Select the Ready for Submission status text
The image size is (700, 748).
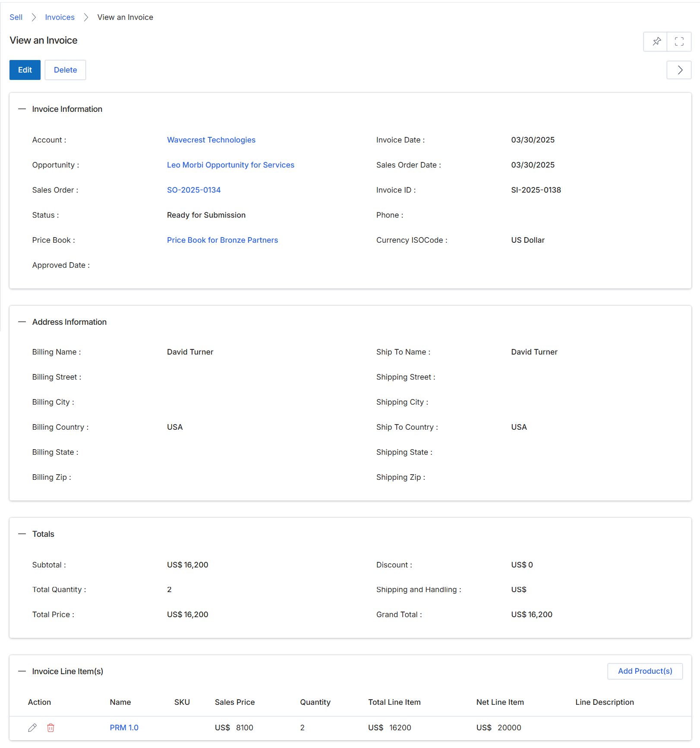coord(206,215)
